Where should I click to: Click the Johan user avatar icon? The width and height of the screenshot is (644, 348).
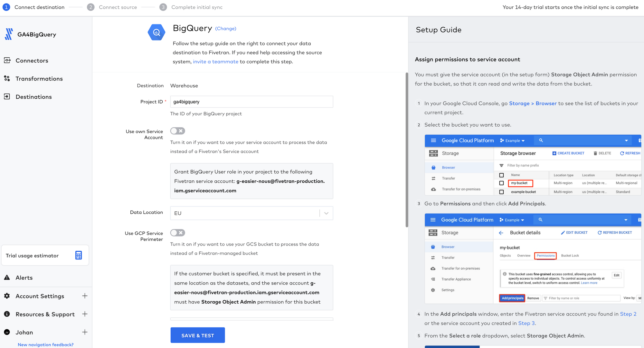point(7,332)
